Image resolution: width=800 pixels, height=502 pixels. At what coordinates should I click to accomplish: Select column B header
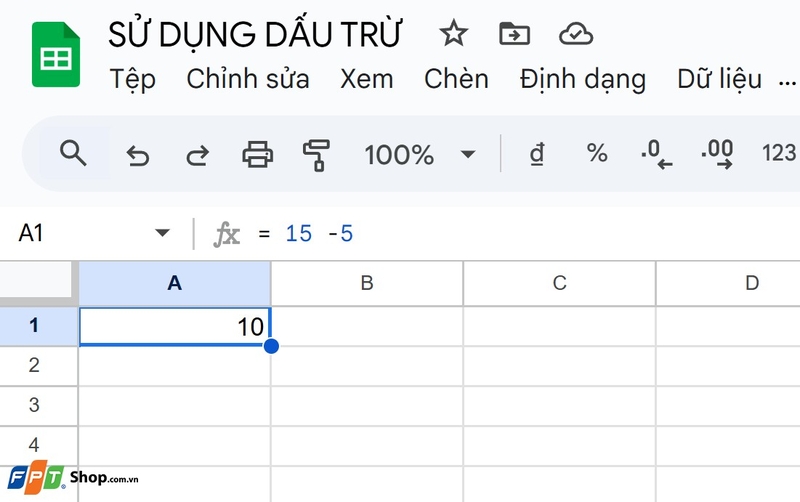click(x=367, y=283)
